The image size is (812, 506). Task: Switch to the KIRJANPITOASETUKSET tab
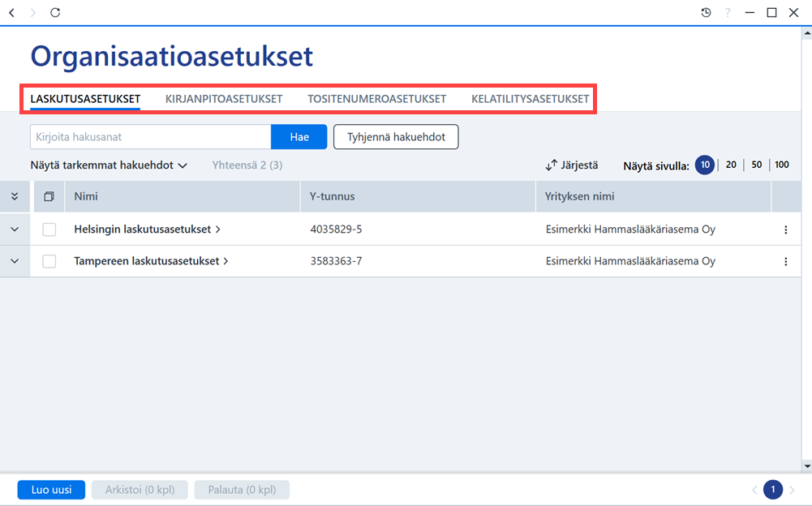[224, 99]
